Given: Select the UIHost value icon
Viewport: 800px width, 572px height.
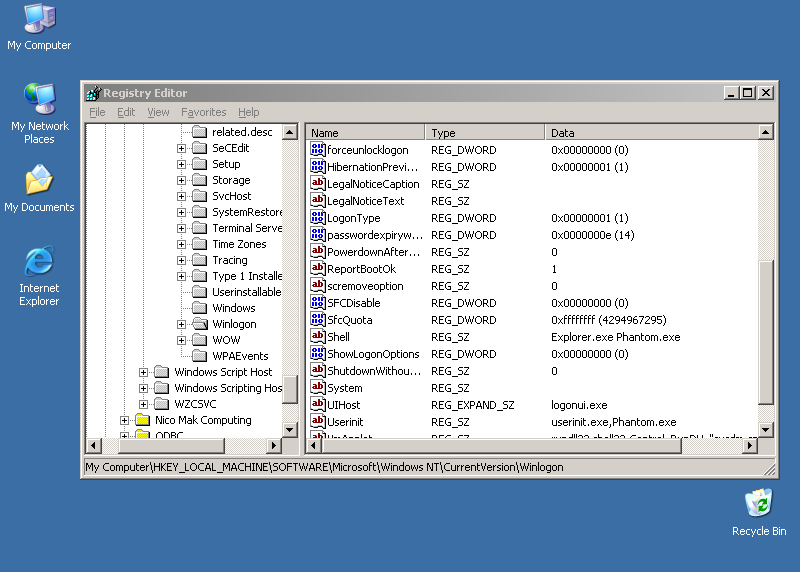Looking at the screenshot, I should coord(317,405).
